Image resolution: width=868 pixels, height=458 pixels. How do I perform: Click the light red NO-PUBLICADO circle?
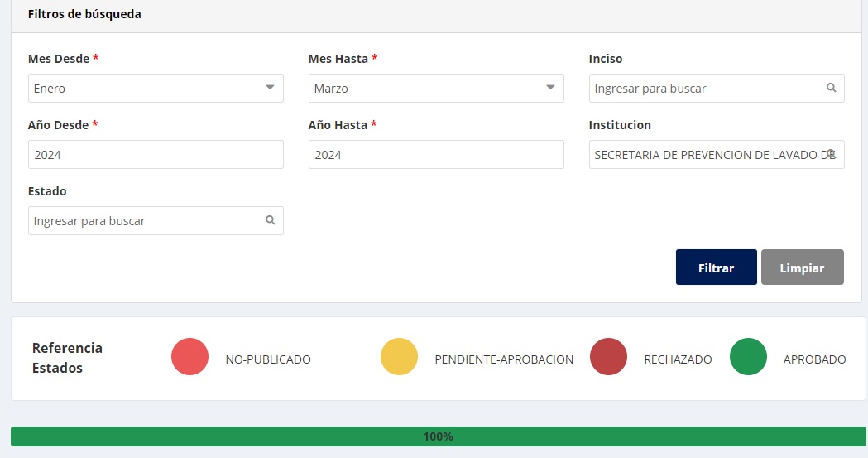coord(189,357)
